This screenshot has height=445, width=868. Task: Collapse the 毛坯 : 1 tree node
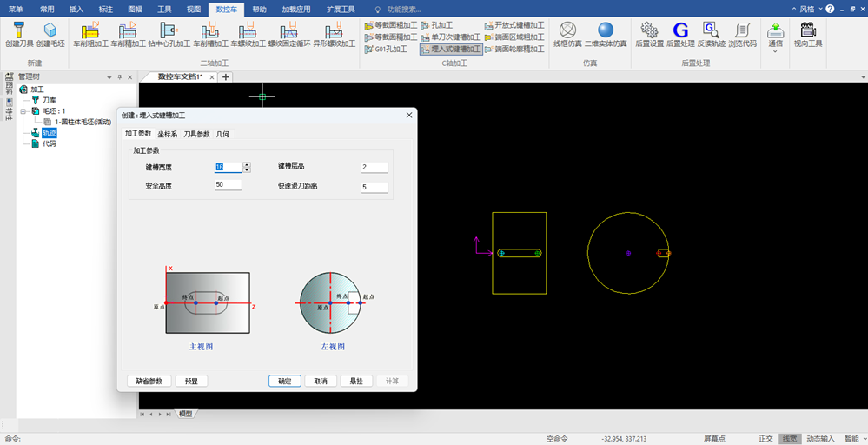click(23, 111)
